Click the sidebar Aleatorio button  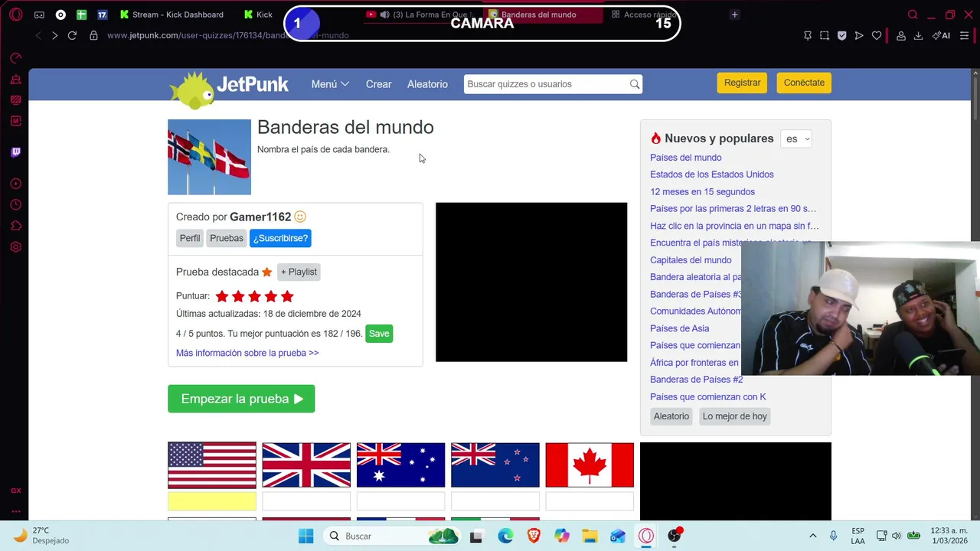(x=671, y=416)
